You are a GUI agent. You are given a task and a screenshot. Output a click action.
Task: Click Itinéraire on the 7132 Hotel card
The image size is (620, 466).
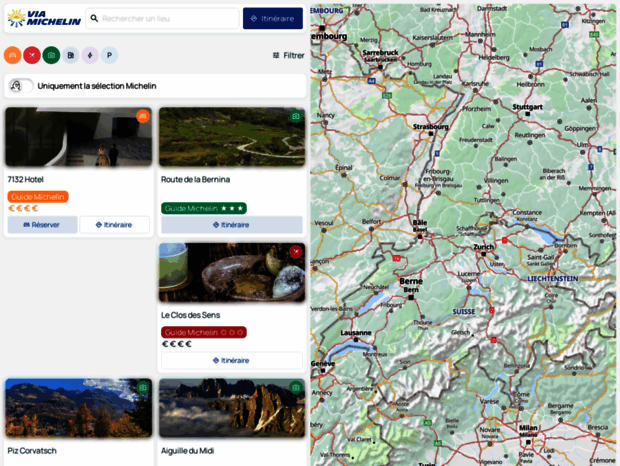click(114, 225)
